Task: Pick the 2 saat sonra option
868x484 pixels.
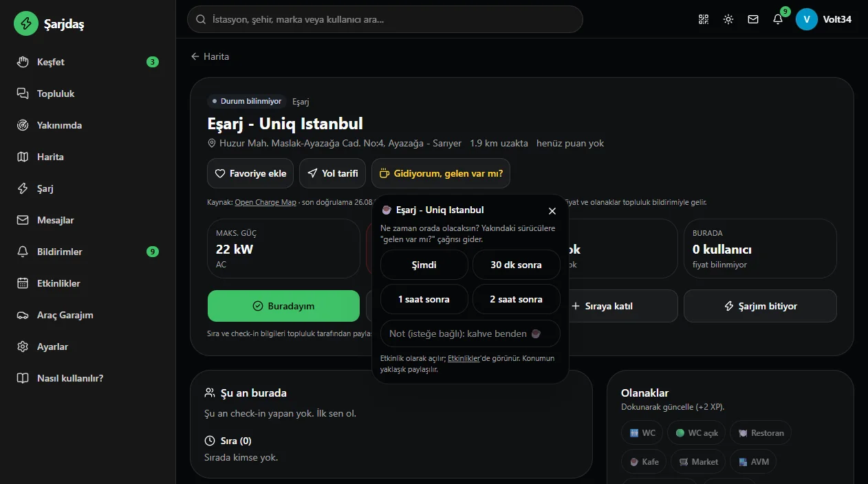Action: coord(516,299)
